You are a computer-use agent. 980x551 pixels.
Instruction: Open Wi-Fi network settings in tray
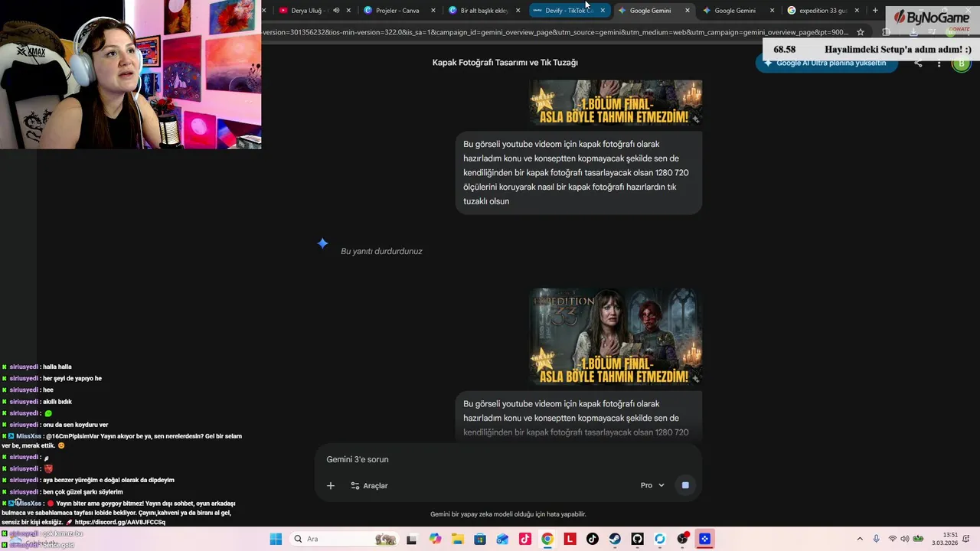(x=892, y=539)
